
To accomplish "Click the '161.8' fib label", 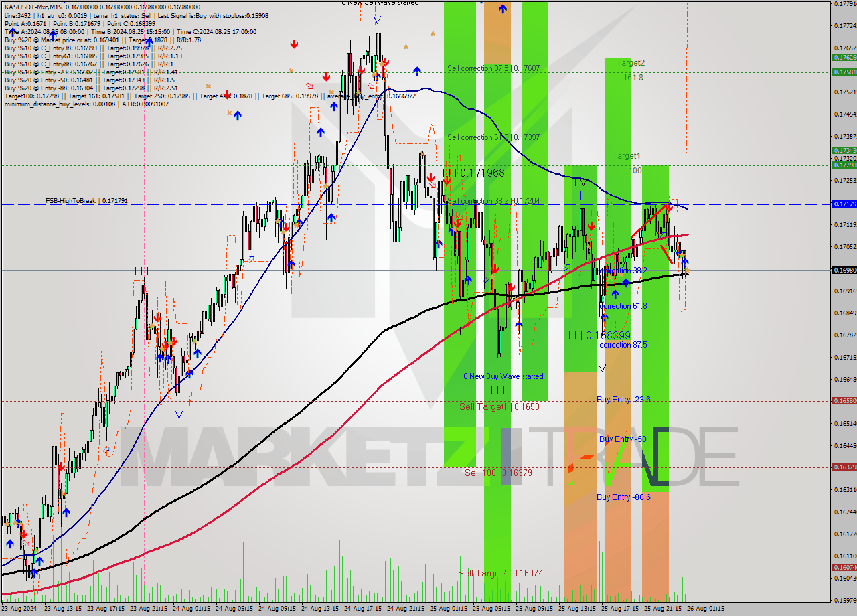I will (633, 78).
